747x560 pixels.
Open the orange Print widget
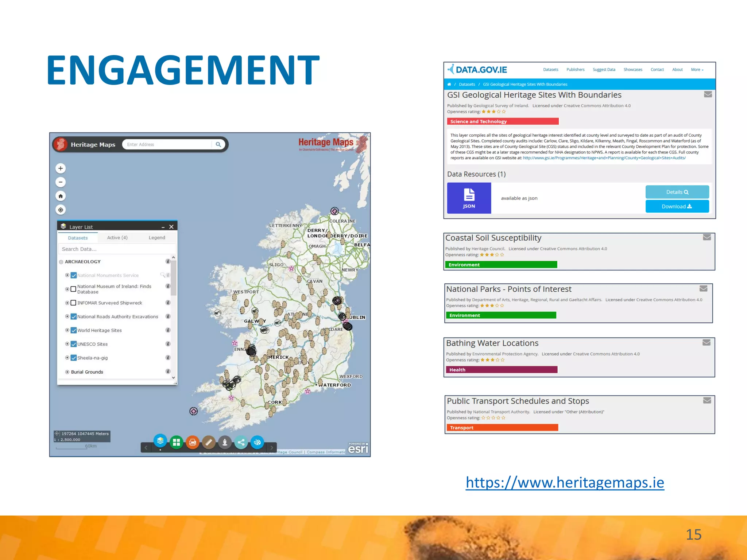point(193,442)
